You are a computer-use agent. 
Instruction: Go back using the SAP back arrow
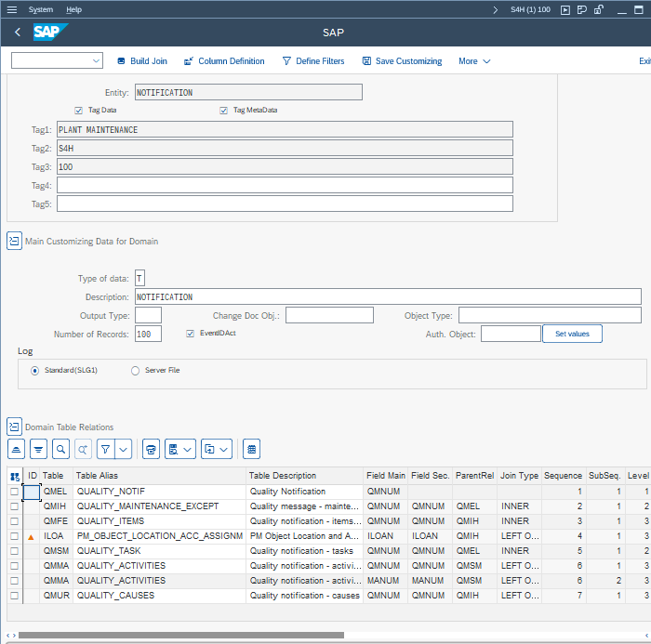(18, 33)
